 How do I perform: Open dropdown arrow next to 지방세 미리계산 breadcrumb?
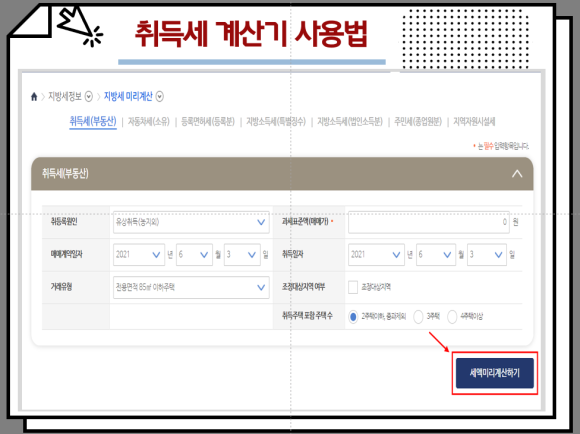159,97
